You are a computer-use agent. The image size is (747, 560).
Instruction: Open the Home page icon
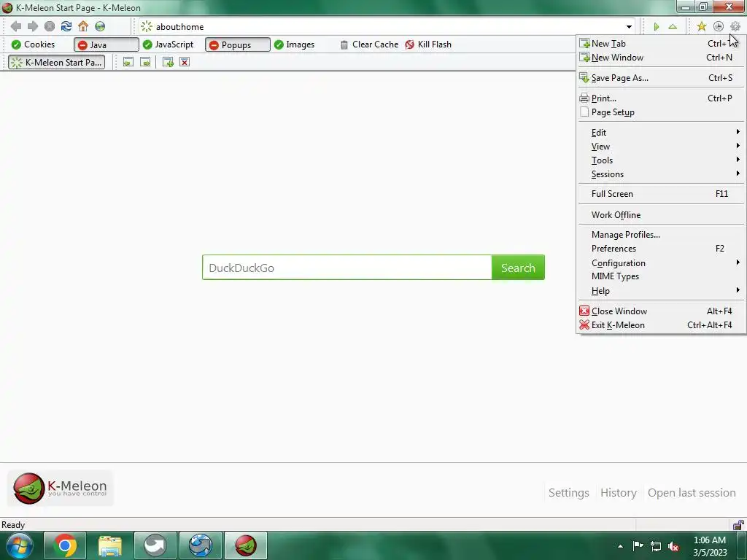point(83,27)
